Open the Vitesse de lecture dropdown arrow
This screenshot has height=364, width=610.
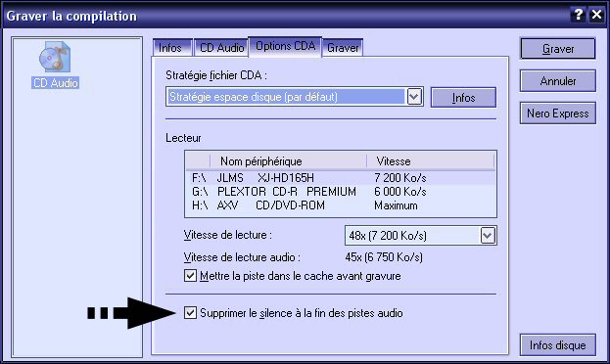[488, 235]
